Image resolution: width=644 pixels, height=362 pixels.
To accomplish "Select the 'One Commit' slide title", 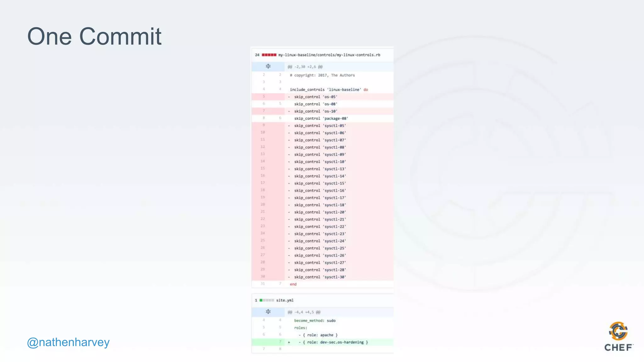I will (94, 36).
